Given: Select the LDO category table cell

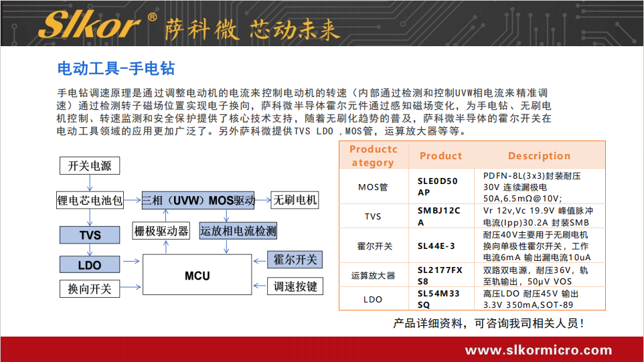Looking at the screenshot, I should point(373,299).
